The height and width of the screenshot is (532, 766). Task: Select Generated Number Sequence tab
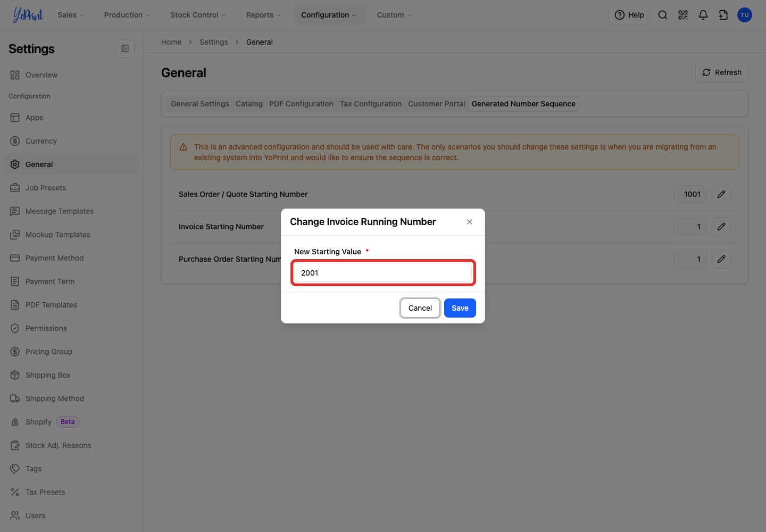tap(523, 104)
